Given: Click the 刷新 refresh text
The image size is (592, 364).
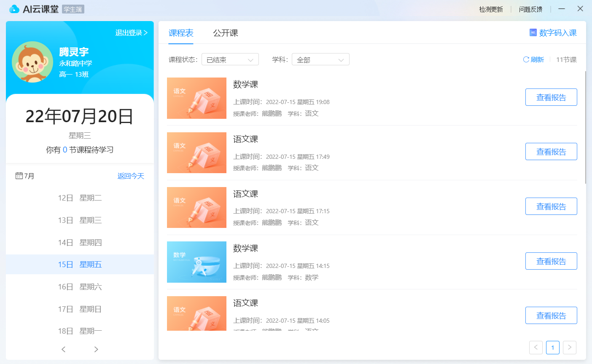Looking at the screenshot, I should pyautogui.click(x=537, y=60).
